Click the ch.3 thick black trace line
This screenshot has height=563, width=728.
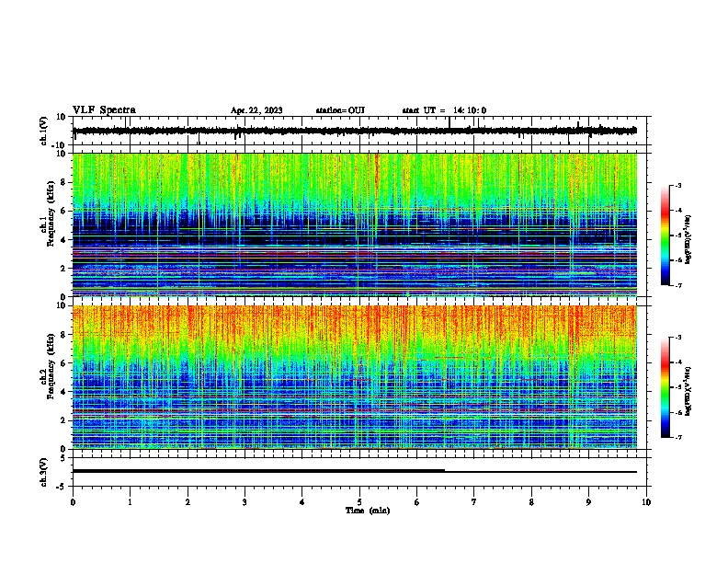[258, 471]
